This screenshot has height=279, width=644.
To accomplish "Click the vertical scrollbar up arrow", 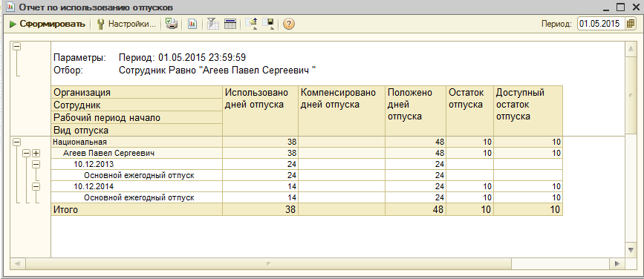I will pos(631,49).
